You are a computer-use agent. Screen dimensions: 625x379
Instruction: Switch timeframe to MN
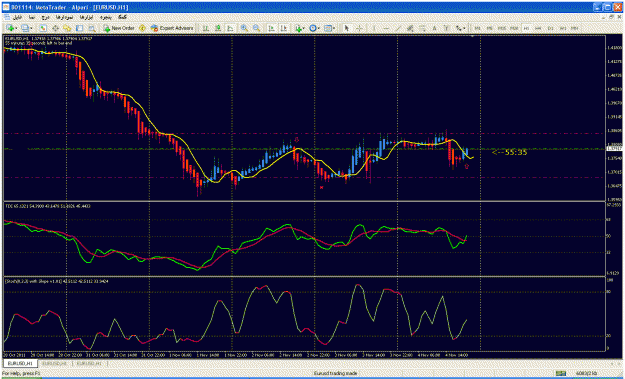574,28
